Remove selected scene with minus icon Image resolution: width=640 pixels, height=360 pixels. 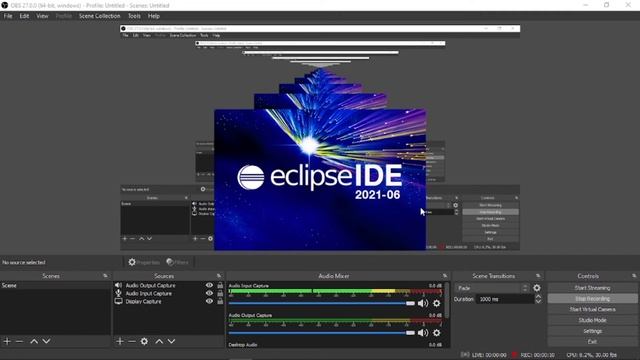coord(19,341)
